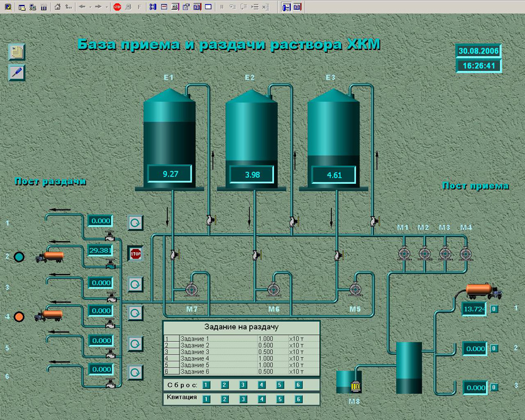525x420 pixels.
Task: Click the white rectangle window icon in toolbar
Action: coord(208,7)
